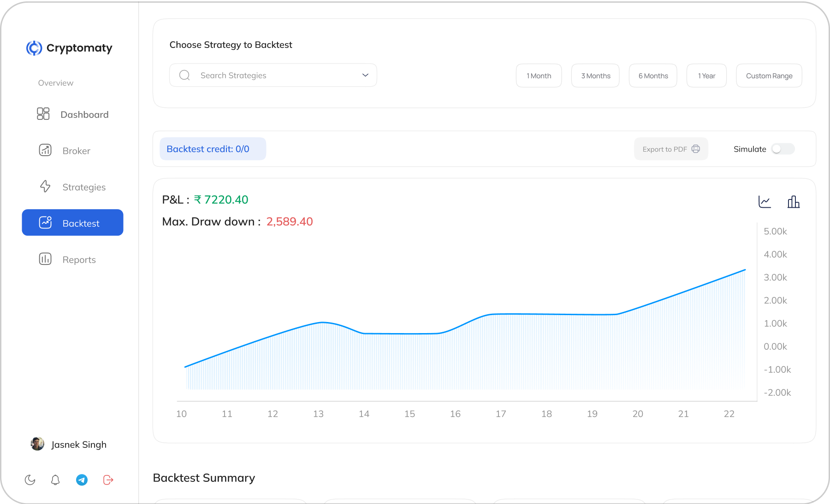This screenshot has width=830, height=504.
Task: Select the 1 Year time range
Action: tap(706, 75)
